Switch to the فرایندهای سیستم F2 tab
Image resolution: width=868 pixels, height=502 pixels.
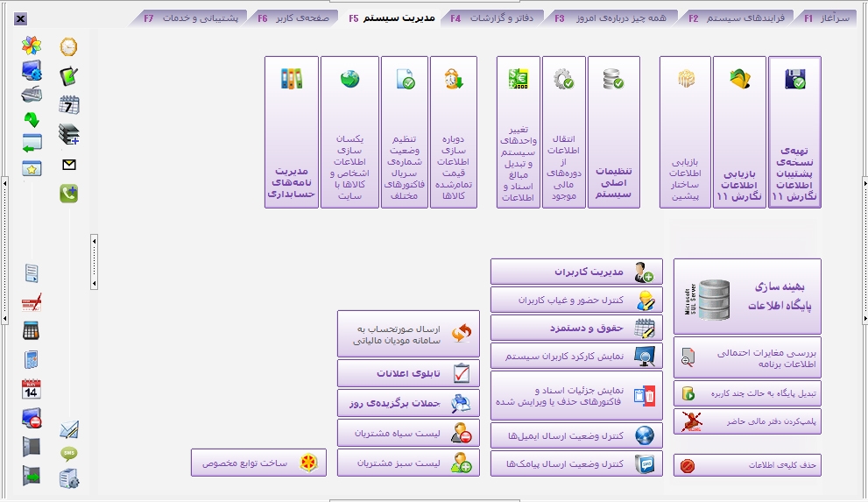(737, 18)
